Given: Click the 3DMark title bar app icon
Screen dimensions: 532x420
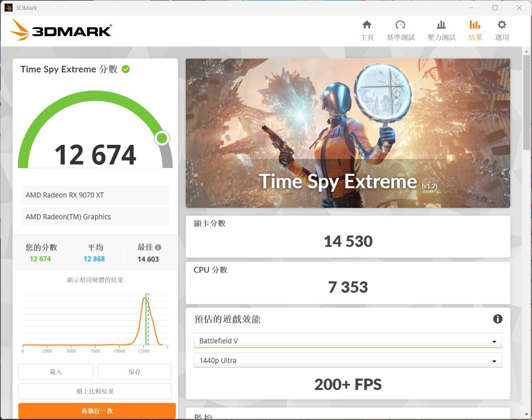Looking at the screenshot, I should pos(8,8).
